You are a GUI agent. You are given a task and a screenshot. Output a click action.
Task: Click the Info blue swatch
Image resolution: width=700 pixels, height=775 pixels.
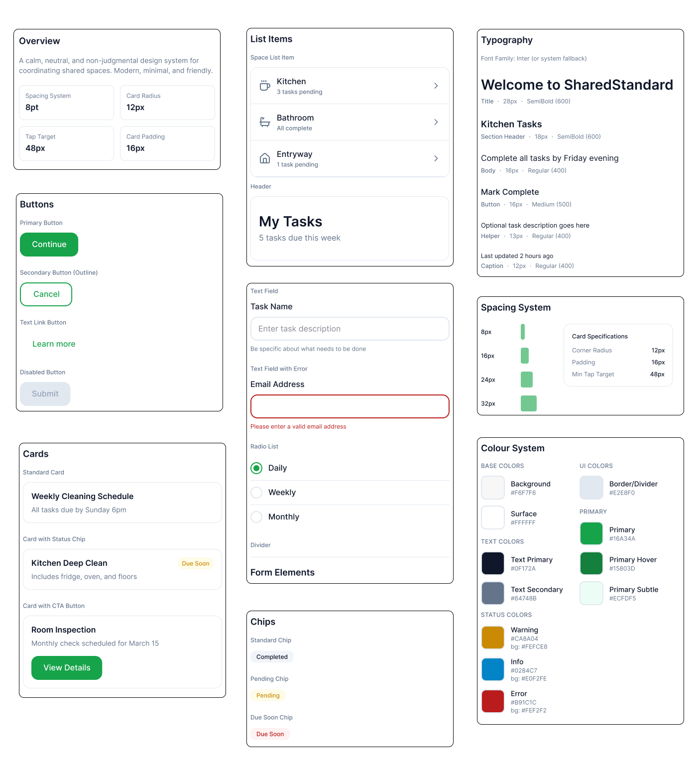coord(493,669)
